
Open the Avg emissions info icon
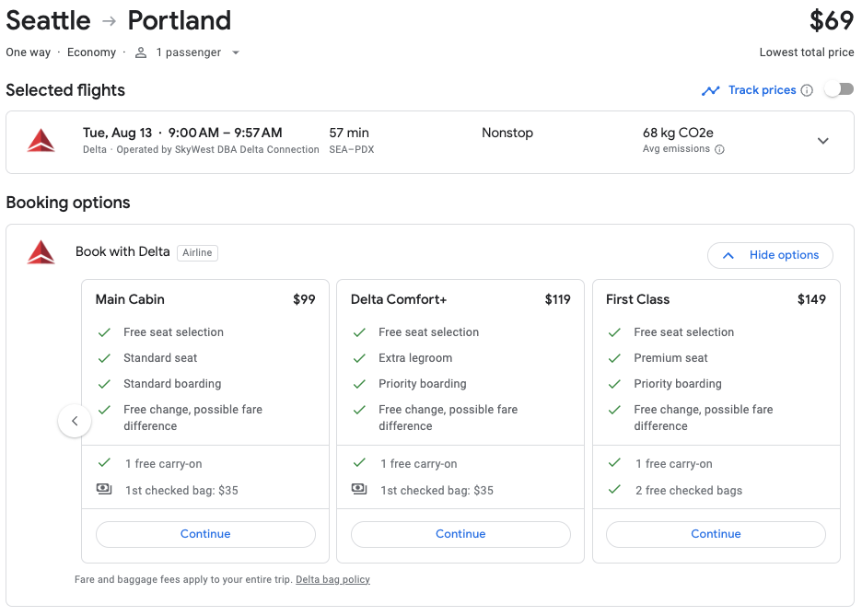(x=720, y=148)
